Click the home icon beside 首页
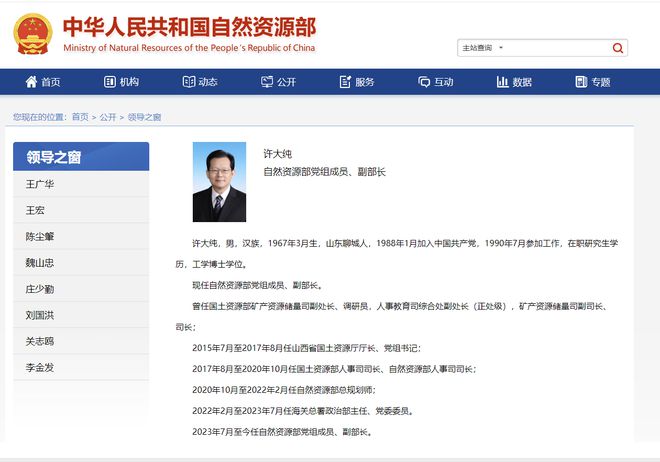This screenshot has width=660, height=462. pyautogui.click(x=29, y=82)
